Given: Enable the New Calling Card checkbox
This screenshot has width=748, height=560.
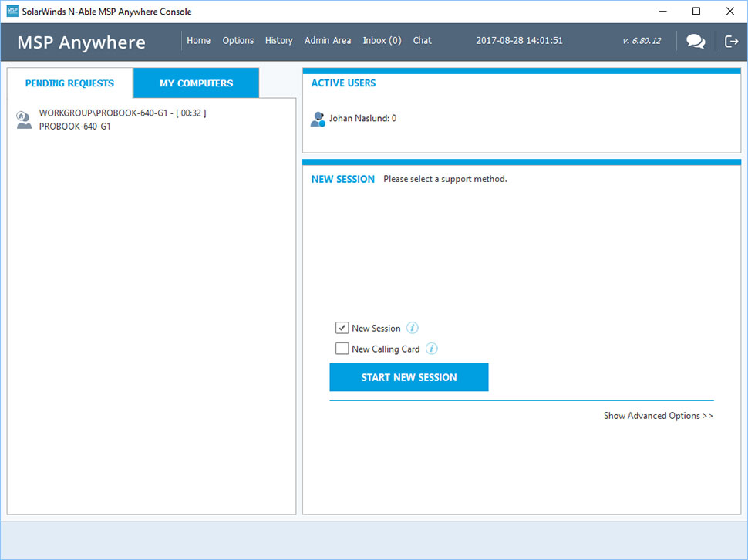Looking at the screenshot, I should (342, 349).
